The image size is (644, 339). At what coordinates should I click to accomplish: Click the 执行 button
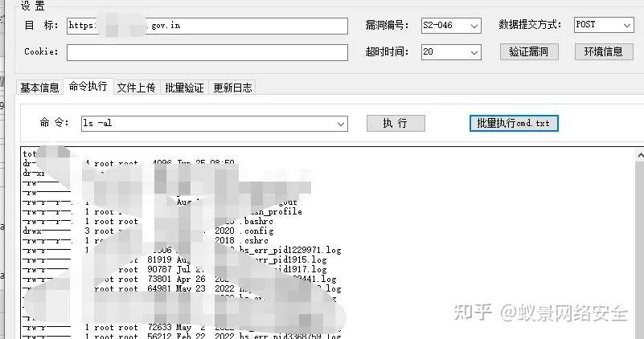pyautogui.click(x=396, y=124)
